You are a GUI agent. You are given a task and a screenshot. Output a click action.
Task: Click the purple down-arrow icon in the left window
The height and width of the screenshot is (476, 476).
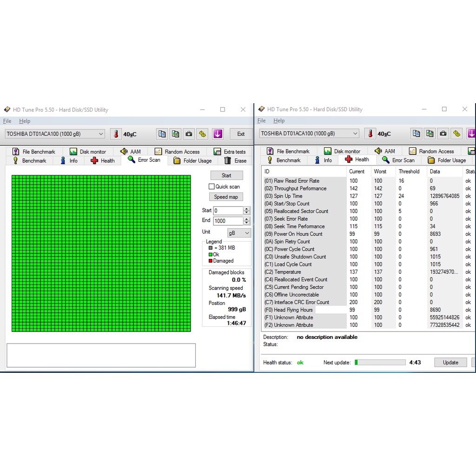218,134
